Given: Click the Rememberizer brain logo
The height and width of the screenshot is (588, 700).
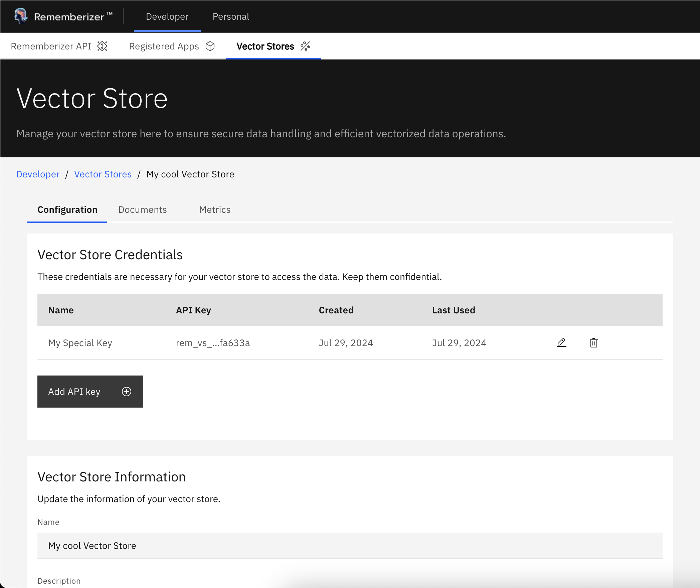Looking at the screenshot, I should pos(21,16).
